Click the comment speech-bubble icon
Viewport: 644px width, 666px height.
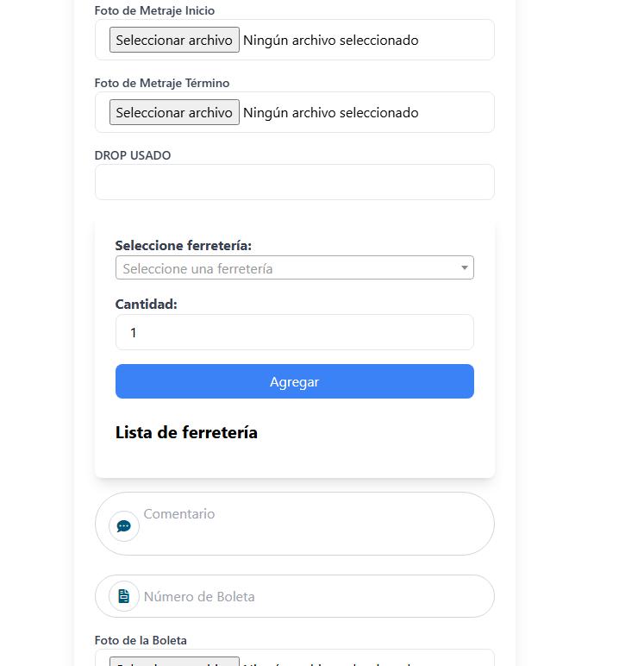point(124,525)
